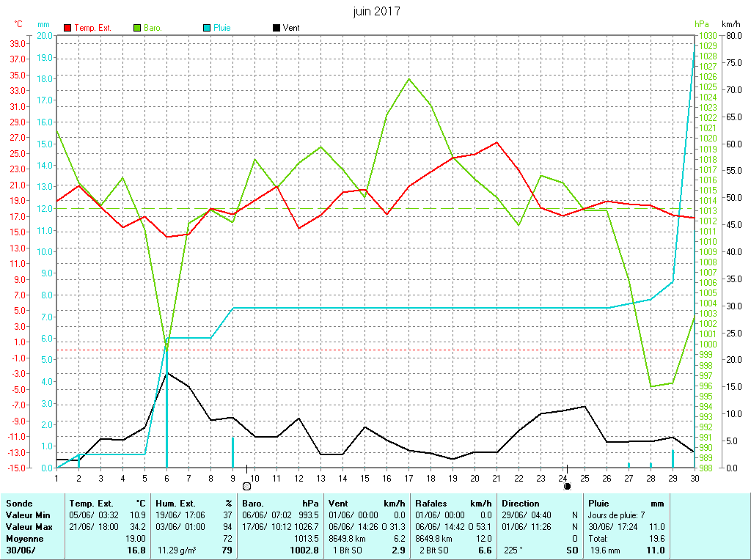Image resolution: width=751 pixels, height=560 pixels.
Task: Select the cyan Pluie legend square
Action: pos(206,28)
